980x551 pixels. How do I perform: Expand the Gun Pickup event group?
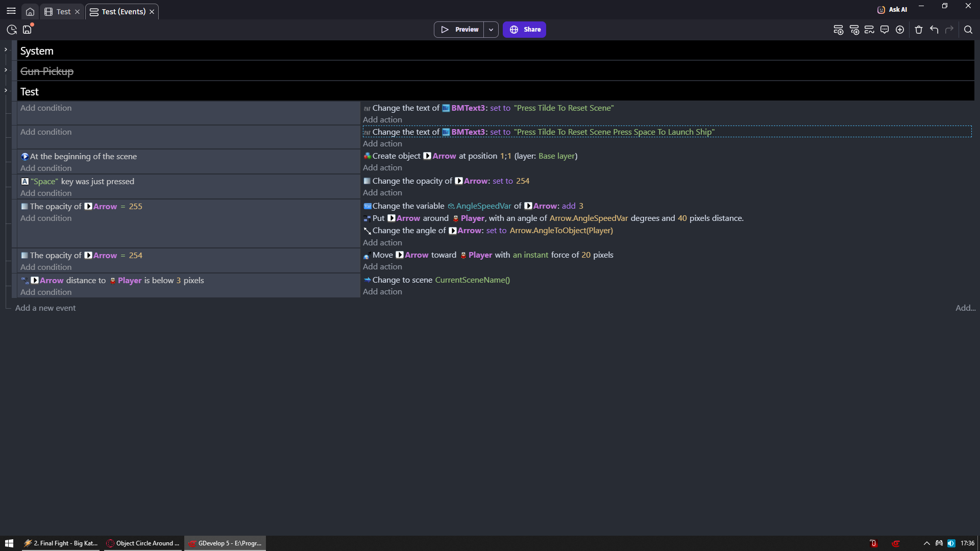6,70
